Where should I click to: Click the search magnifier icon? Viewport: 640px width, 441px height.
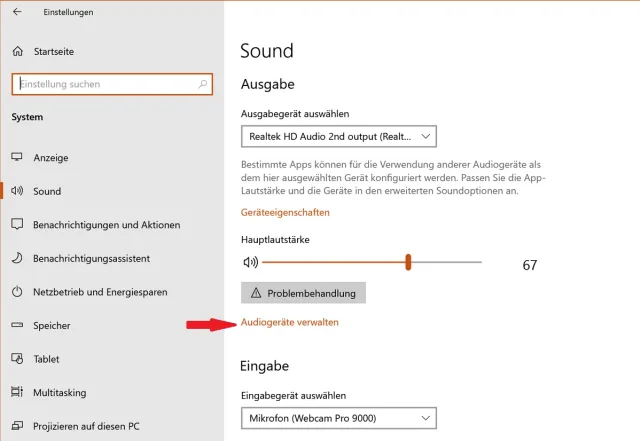pyautogui.click(x=203, y=85)
